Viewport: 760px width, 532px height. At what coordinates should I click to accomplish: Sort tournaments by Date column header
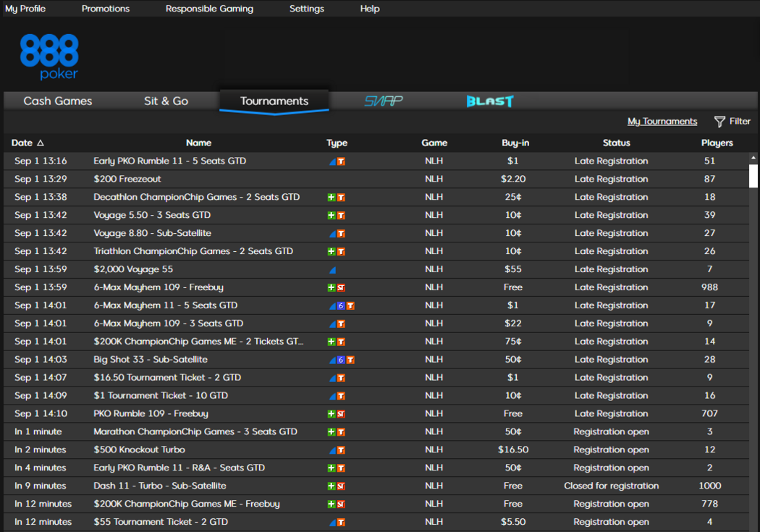29,143
